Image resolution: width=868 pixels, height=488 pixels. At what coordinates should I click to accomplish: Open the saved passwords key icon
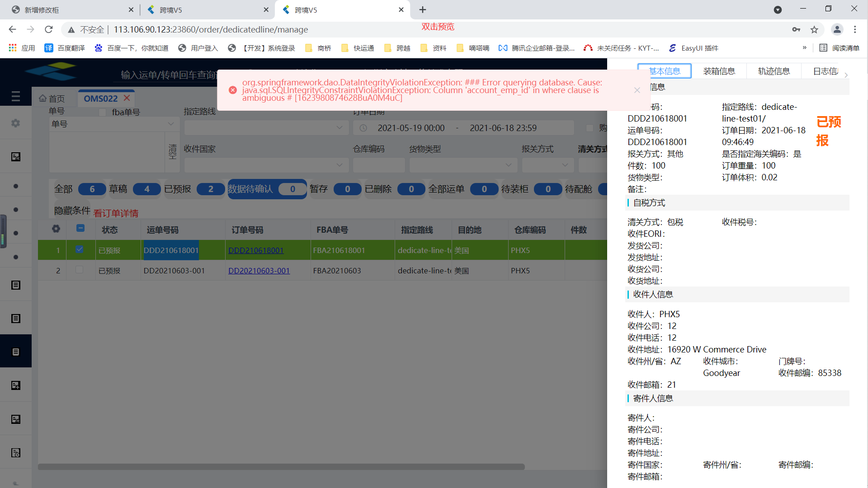pyautogui.click(x=796, y=29)
